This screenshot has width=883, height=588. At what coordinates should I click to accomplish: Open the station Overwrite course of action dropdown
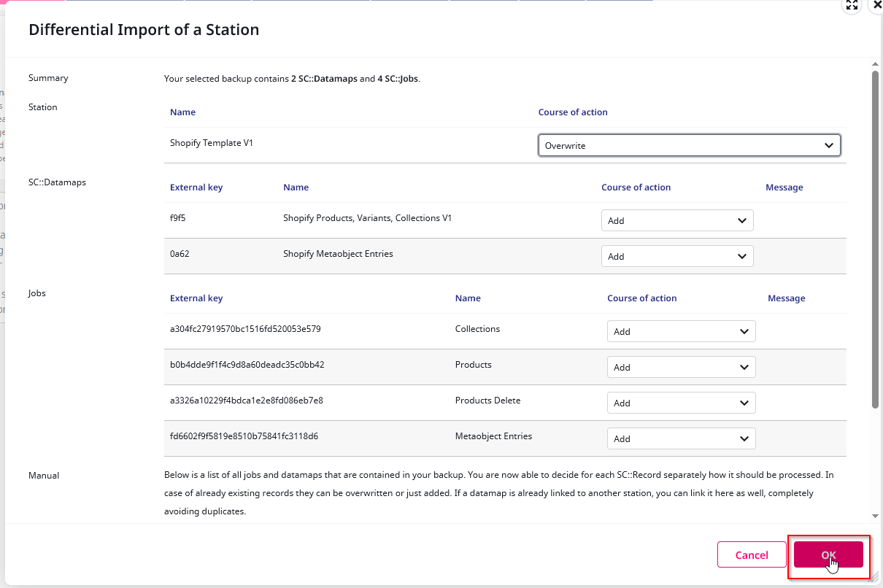[689, 145]
